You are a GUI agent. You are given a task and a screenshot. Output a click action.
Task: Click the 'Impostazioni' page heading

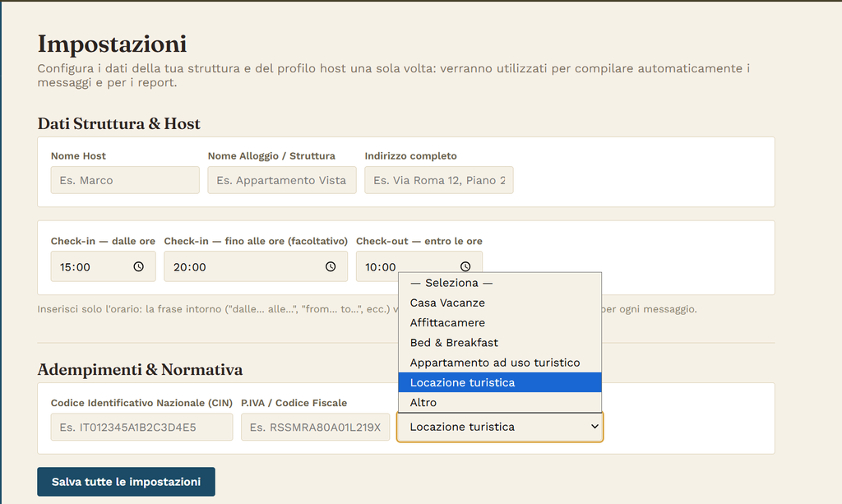pyautogui.click(x=112, y=44)
